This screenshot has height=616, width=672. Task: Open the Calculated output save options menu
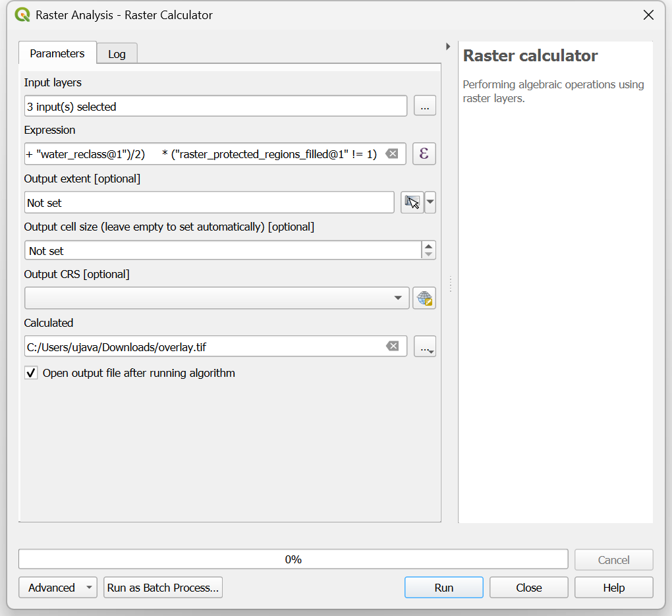pos(425,346)
